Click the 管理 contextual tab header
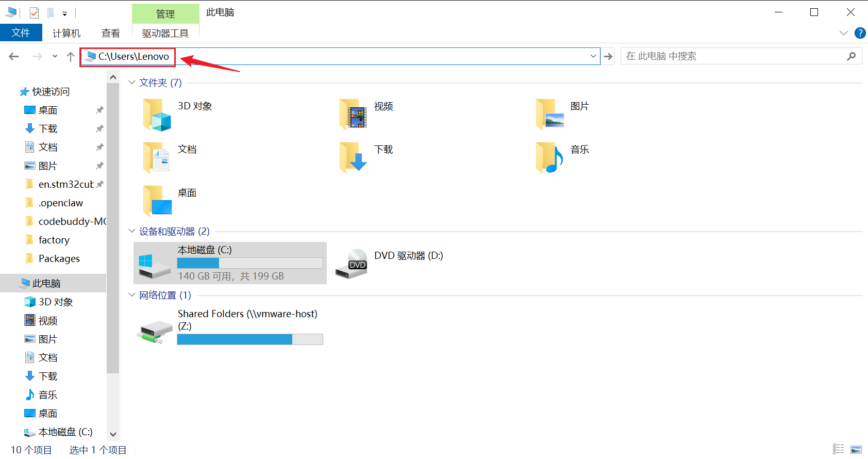 [x=165, y=14]
